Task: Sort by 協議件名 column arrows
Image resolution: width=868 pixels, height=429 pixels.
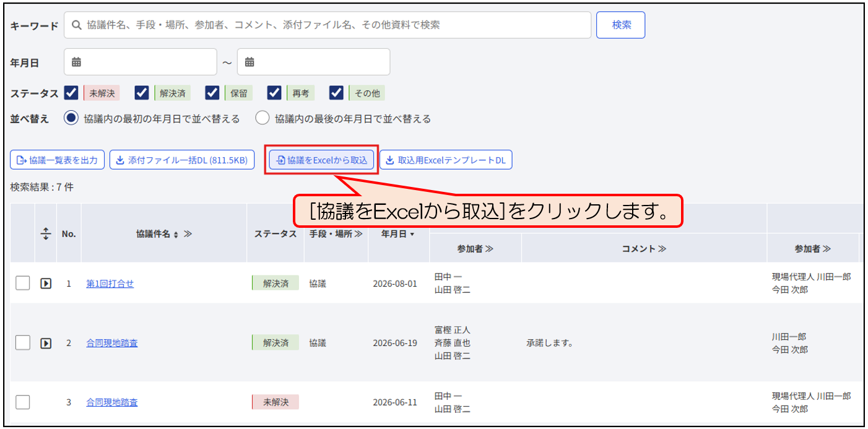Action: (x=175, y=235)
